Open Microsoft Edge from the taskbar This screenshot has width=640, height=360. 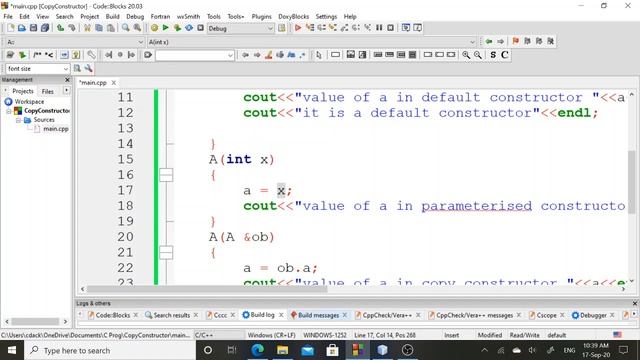(258, 350)
